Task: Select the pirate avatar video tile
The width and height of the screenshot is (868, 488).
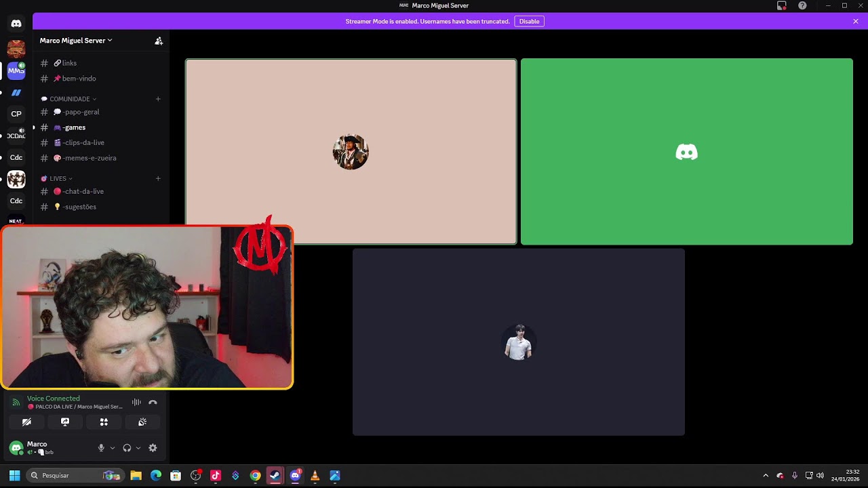Action: [x=351, y=152]
